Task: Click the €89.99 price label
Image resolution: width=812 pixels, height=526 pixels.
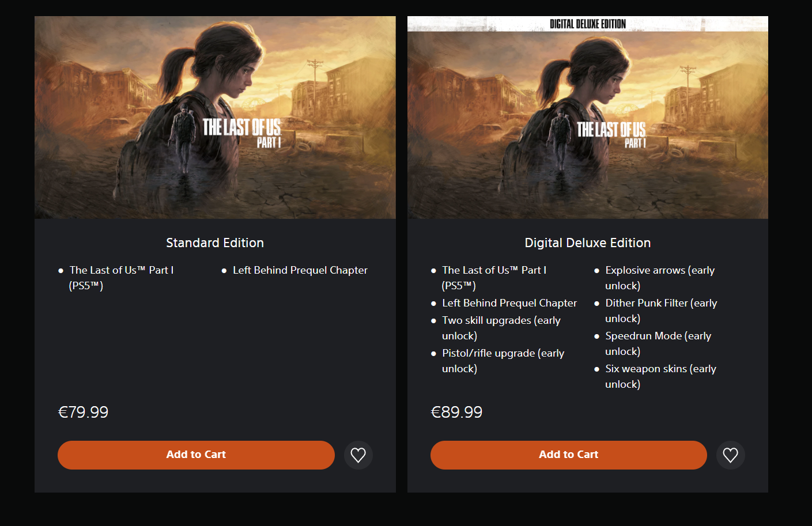Action: click(456, 413)
